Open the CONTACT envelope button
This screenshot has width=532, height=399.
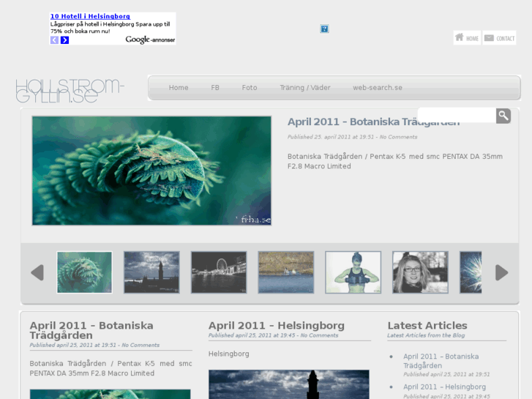pos(499,37)
